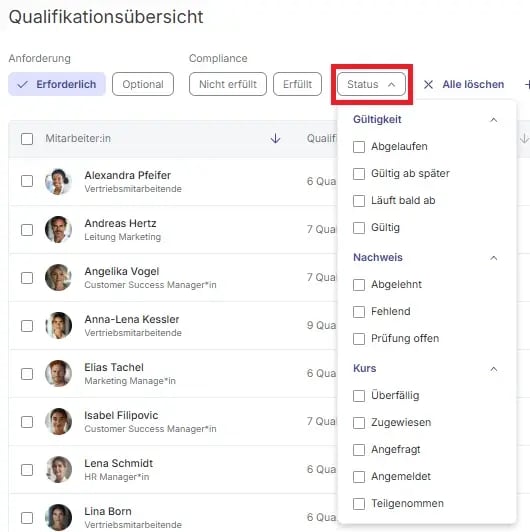
Task: Tick the Angefragt checkbox
Action: pyautogui.click(x=359, y=450)
